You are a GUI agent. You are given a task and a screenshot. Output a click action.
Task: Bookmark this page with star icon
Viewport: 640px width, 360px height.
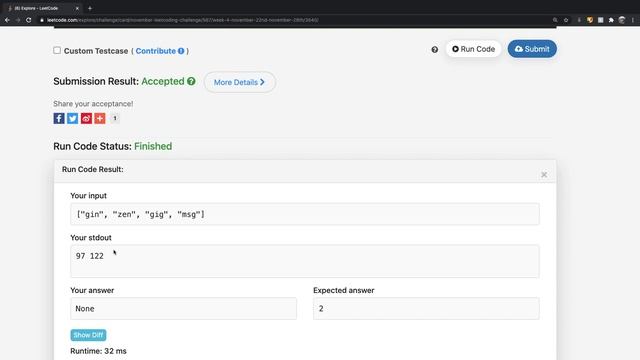566,20
